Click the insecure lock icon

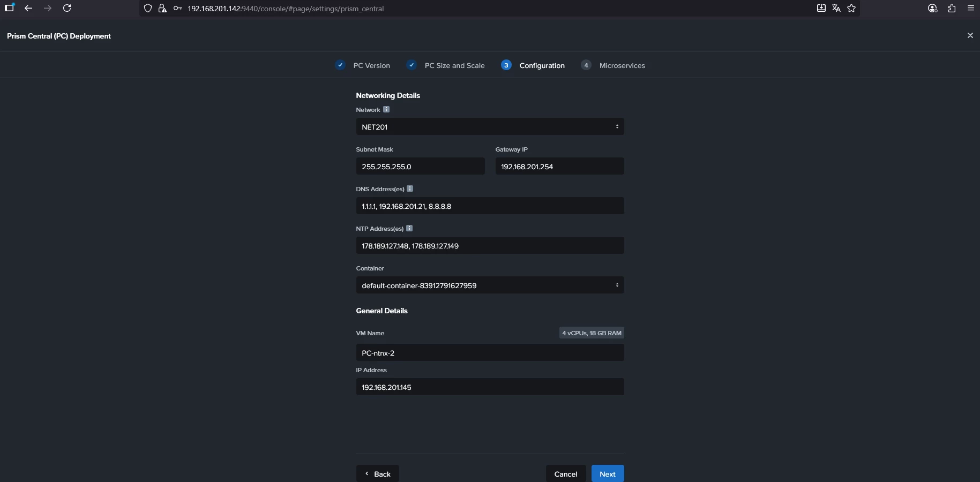click(x=162, y=8)
